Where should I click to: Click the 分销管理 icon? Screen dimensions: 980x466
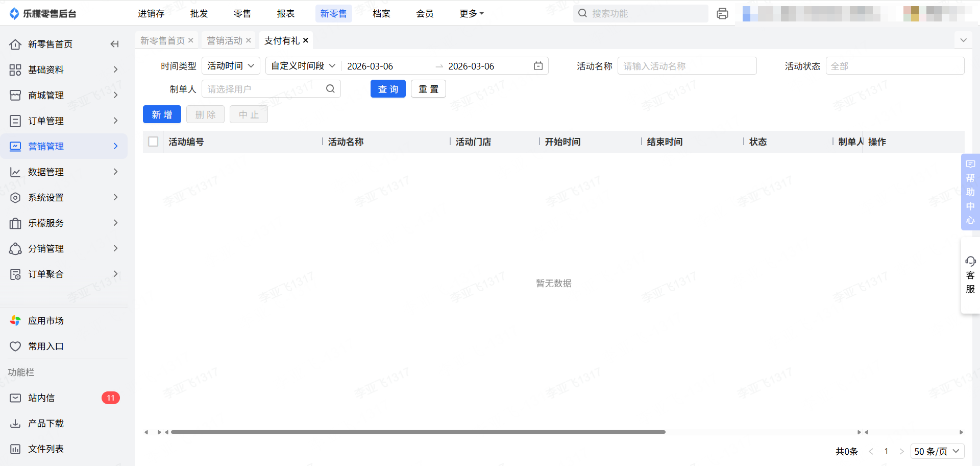15,249
